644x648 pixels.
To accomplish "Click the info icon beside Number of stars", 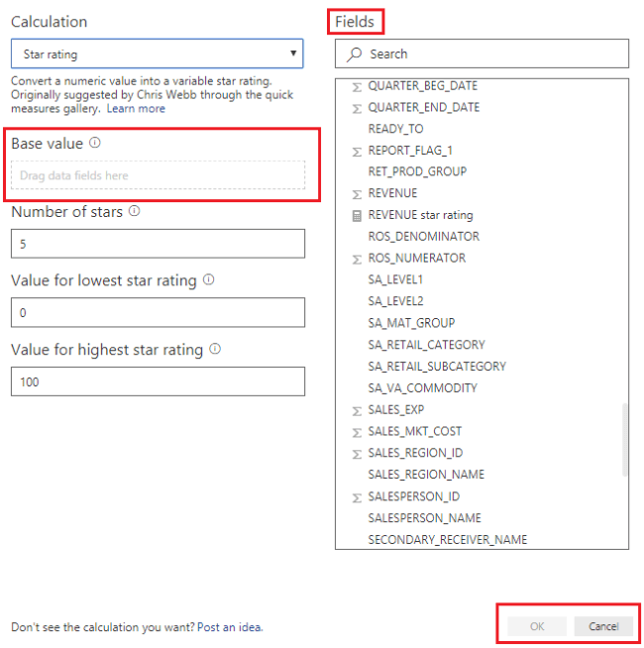I will tap(135, 211).
